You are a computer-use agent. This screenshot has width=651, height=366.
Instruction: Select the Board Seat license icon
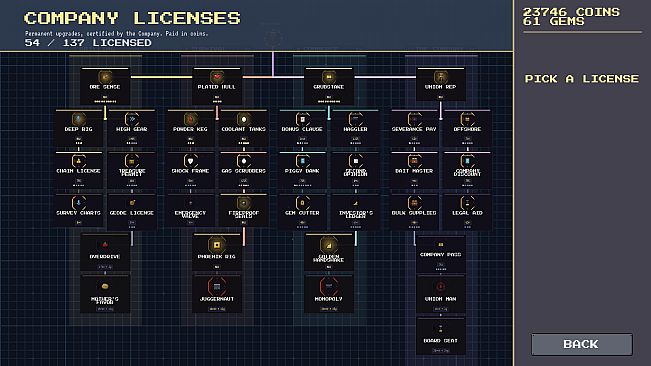[441, 329]
